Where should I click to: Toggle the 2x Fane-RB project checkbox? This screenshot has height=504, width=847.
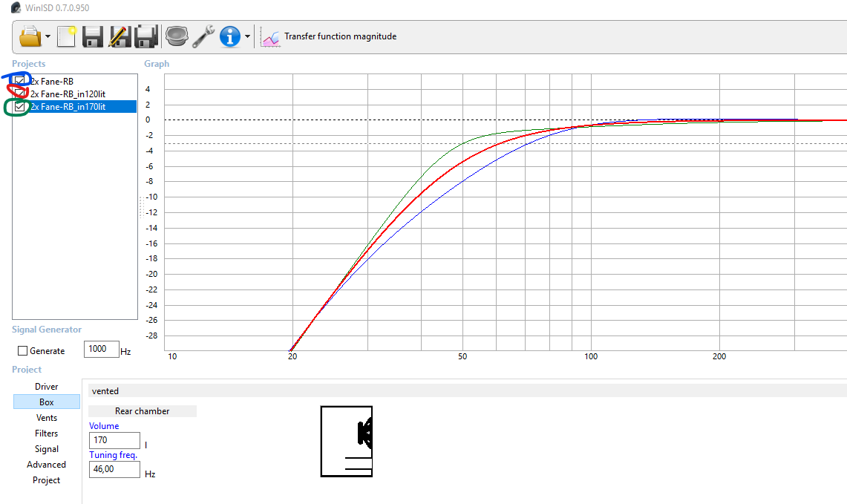click(x=20, y=81)
